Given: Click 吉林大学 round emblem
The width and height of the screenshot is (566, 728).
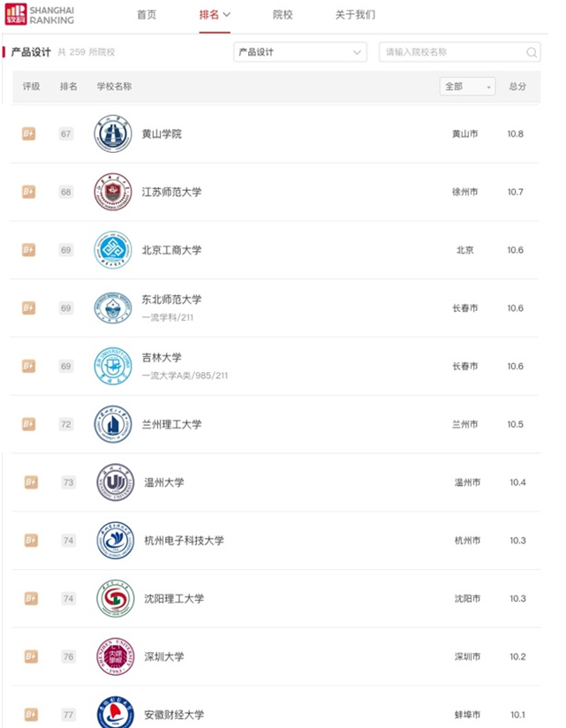Looking at the screenshot, I should 113,366.
